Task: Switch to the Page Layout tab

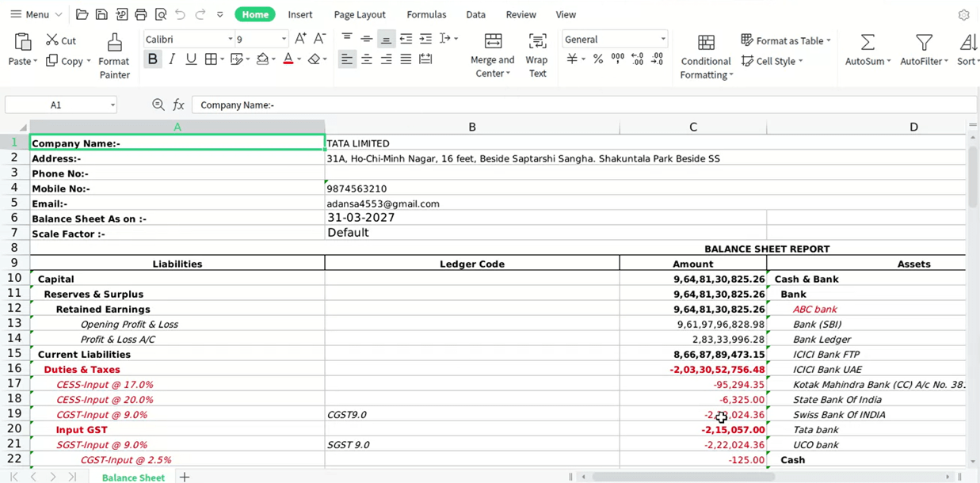Action: 360,14
